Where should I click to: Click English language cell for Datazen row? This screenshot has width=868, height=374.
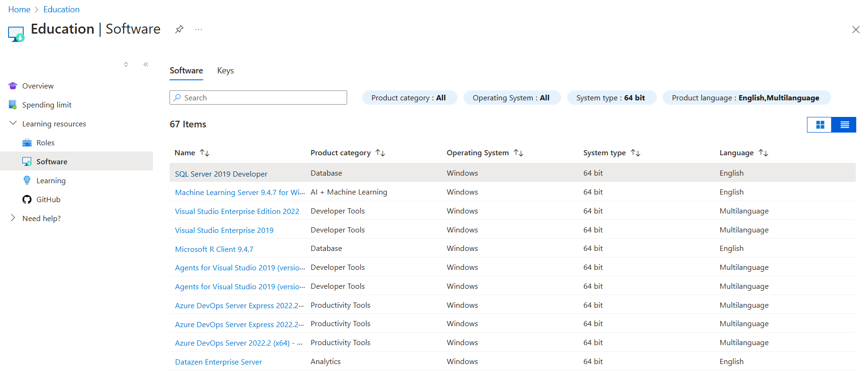(732, 361)
